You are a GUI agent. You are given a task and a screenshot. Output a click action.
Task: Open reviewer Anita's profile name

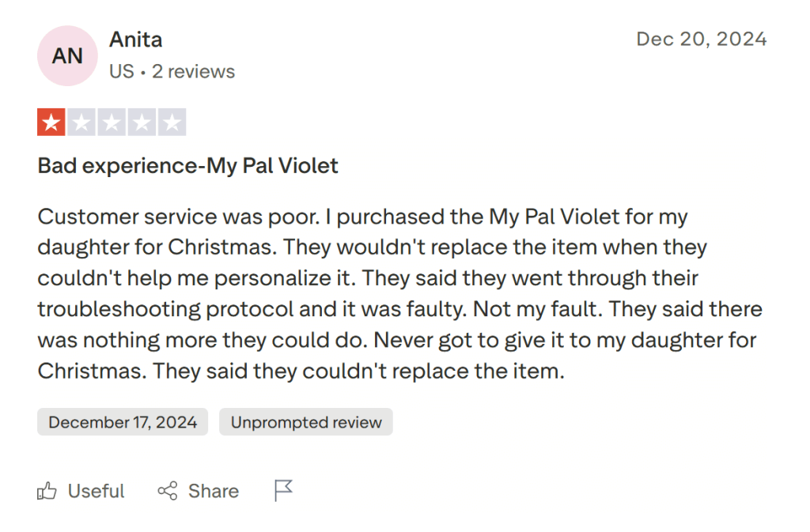(x=135, y=39)
